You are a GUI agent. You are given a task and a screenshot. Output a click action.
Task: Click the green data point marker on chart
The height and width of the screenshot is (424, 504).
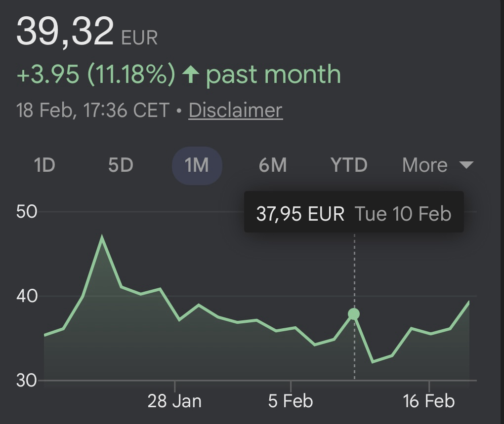click(354, 313)
